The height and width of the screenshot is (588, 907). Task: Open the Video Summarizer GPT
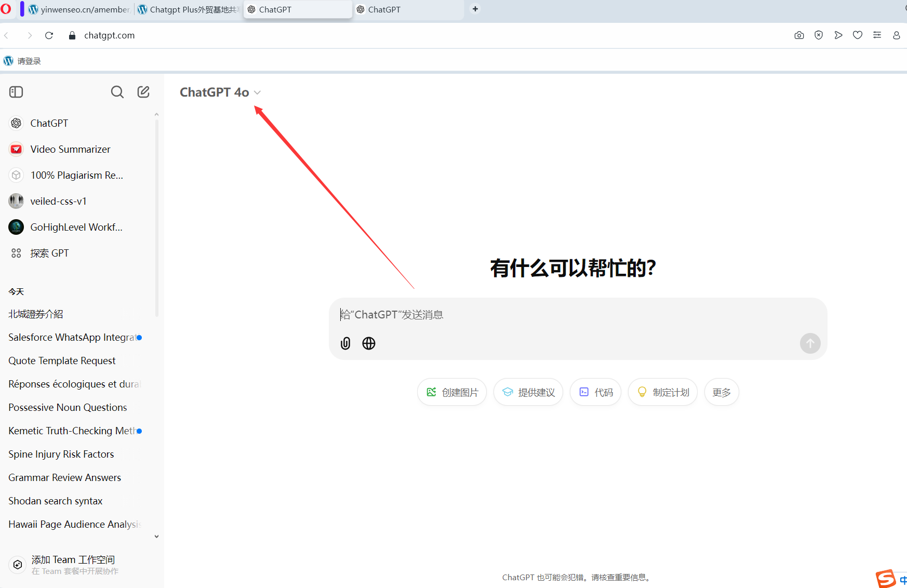click(70, 149)
